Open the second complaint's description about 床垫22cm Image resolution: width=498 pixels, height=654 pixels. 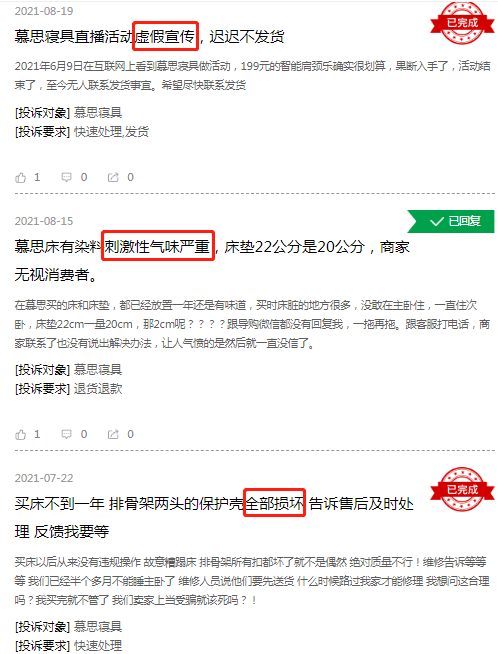click(252, 324)
